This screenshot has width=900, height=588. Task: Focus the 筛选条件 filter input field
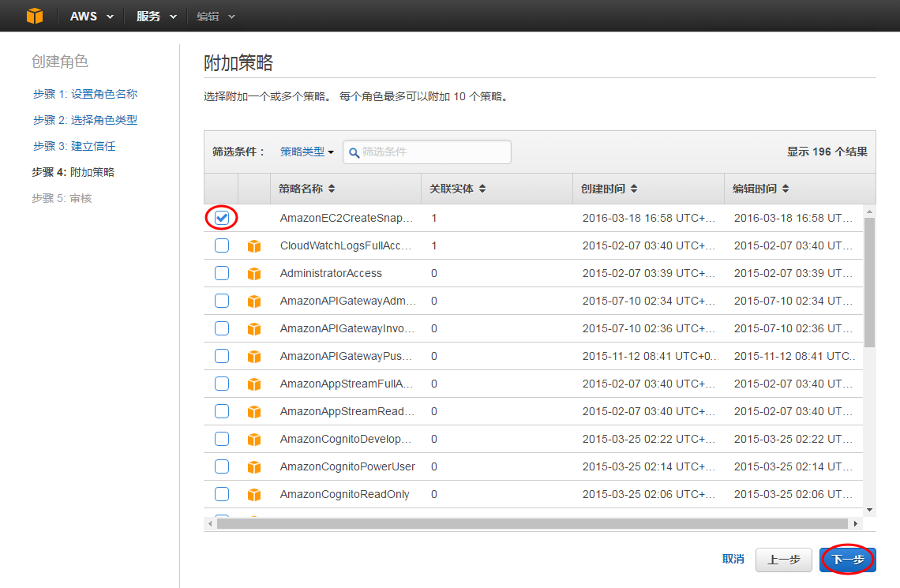click(427, 152)
